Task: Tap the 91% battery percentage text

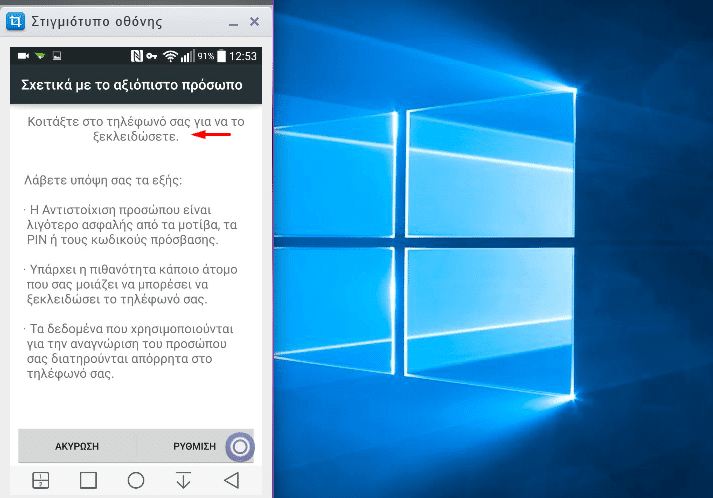Action: tap(206, 56)
